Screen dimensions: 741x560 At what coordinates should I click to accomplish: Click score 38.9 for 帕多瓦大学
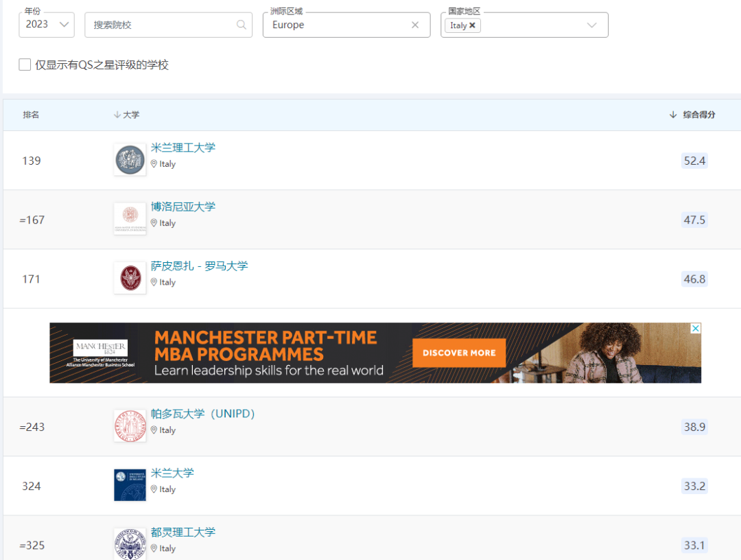tap(694, 427)
